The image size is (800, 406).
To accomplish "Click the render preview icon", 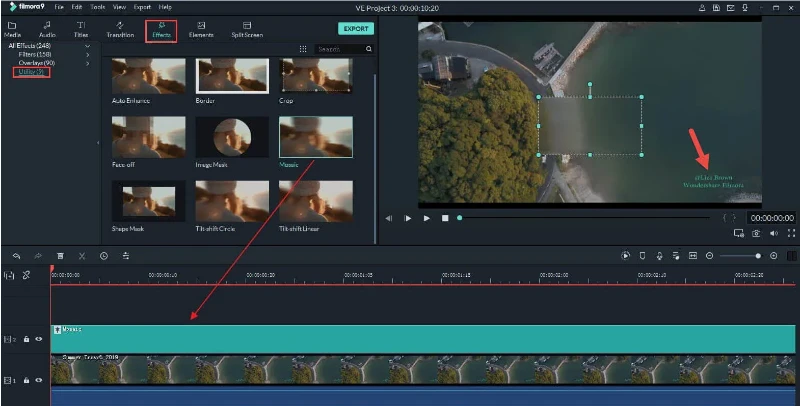I will (x=626, y=256).
